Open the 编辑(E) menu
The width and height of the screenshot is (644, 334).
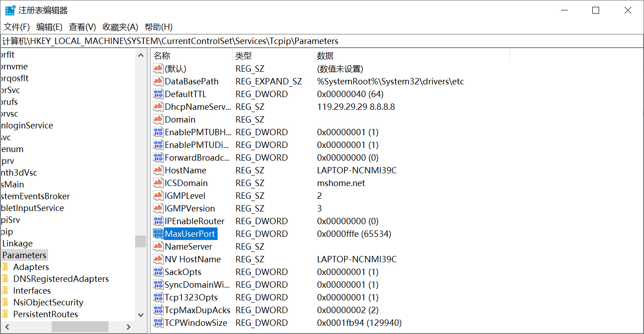pyautogui.click(x=49, y=27)
